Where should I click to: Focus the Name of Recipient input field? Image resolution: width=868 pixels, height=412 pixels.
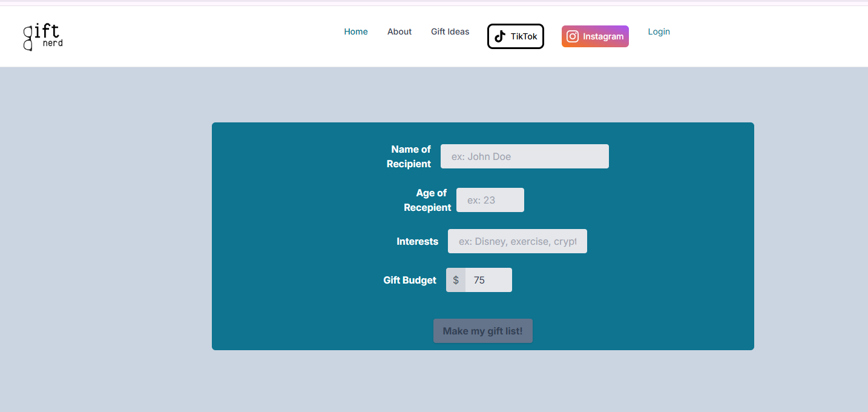coord(524,156)
